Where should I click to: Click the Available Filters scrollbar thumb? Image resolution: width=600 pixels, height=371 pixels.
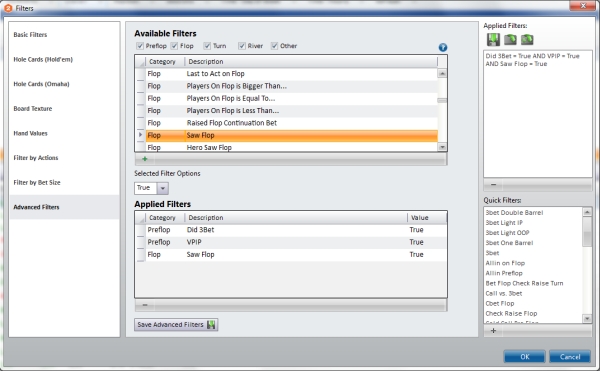(x=442, y=101)
